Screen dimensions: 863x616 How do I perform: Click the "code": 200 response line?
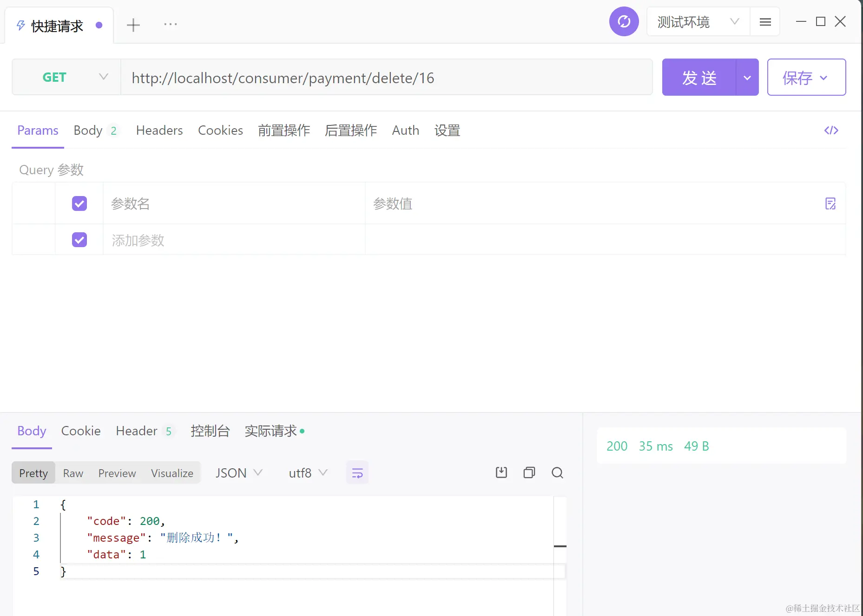point(126,521)
